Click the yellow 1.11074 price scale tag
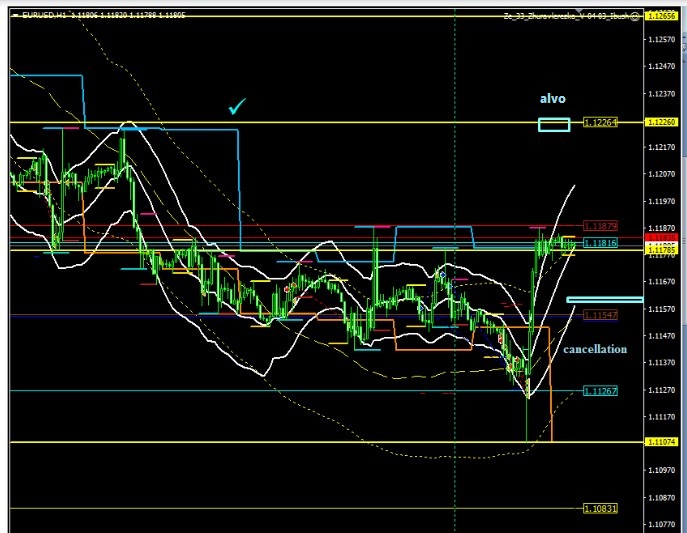Viewport: 687px width, 533px height. pyautogui.click(x=661, y=442)
